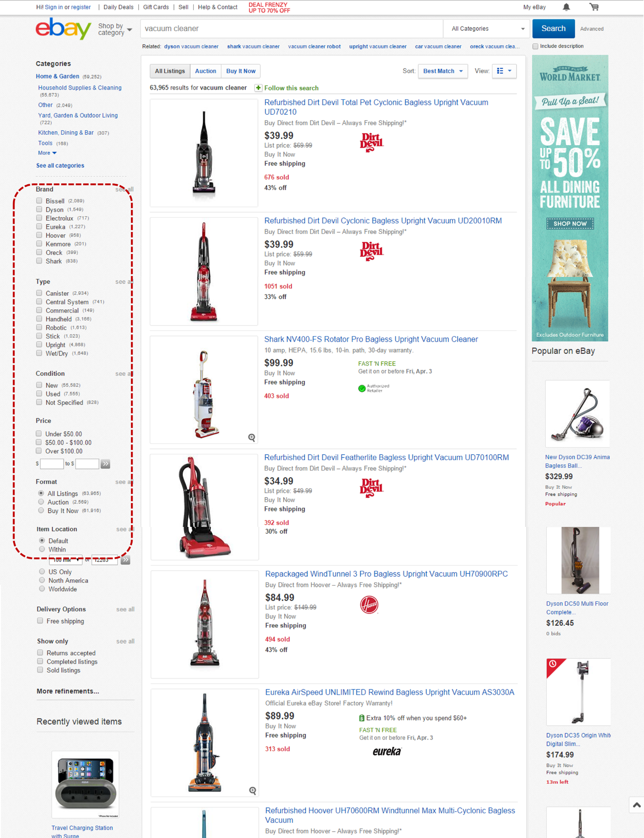644x838 pixels.
Task: Click magnifier icon on Shark NV400 image
Action: click(x=252, y=437)
